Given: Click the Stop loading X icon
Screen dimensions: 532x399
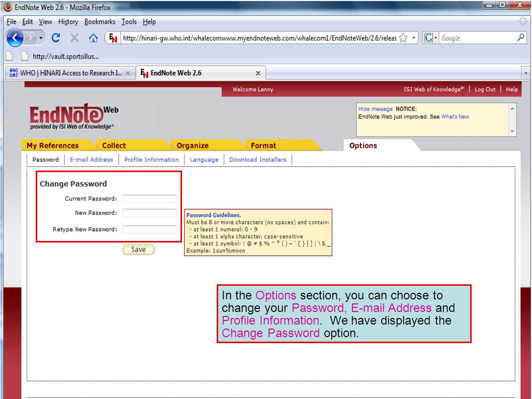Looking at the screenshot, I should tap(74, 38).
